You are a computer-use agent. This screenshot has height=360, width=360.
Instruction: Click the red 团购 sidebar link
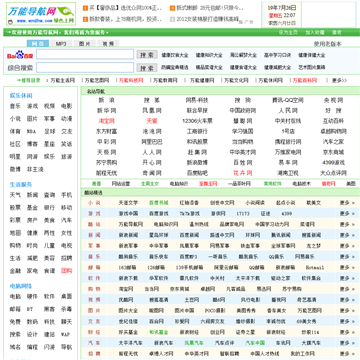point(66,271)
